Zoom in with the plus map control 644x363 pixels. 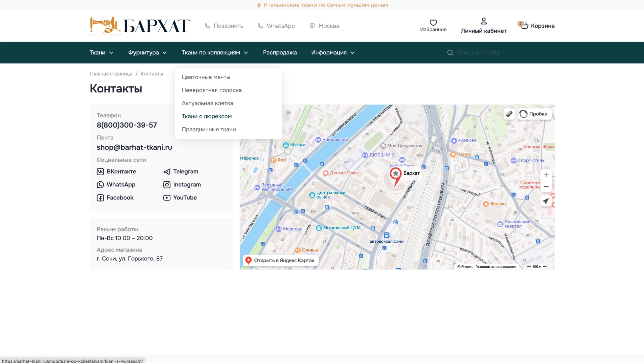point(546,175)
